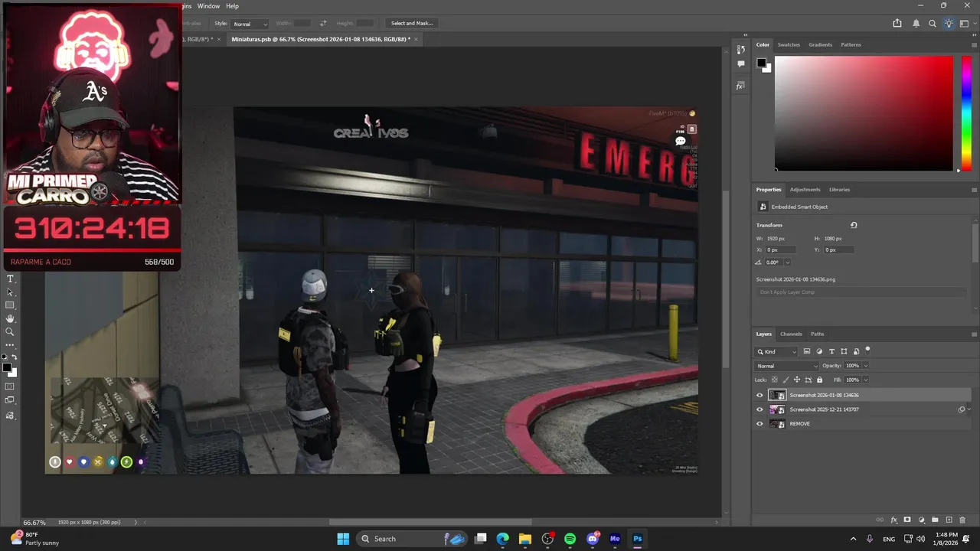Open Opacity 100% dropdown arrow
The width and height of the screenshot is (980, 551).
(866, 366)
